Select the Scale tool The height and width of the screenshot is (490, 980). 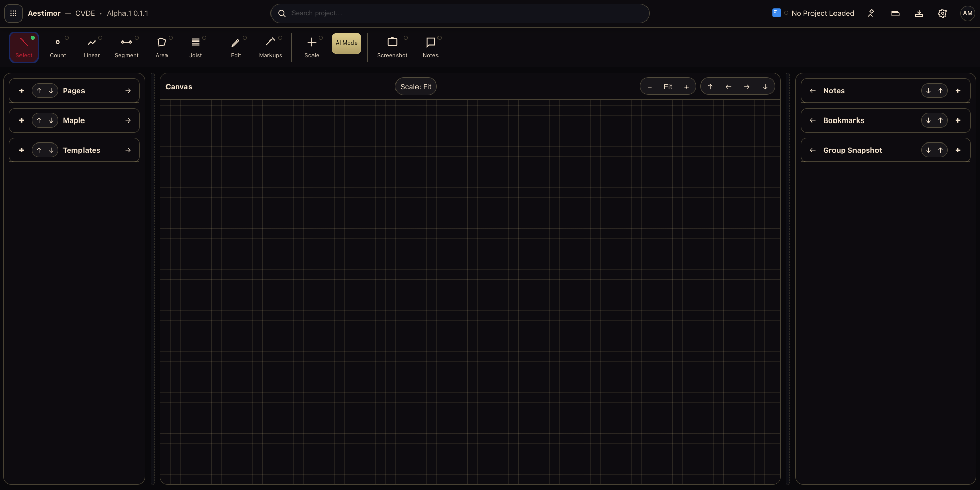[311, 47]
